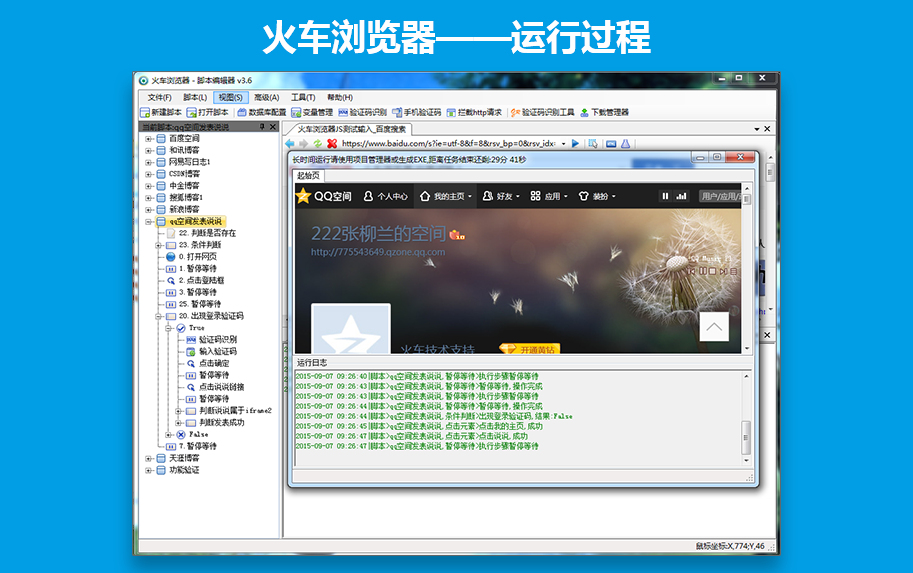This screenshot has width=913, height=573.
Task: Open the 视图(S) menu
Action: (230, 97)
